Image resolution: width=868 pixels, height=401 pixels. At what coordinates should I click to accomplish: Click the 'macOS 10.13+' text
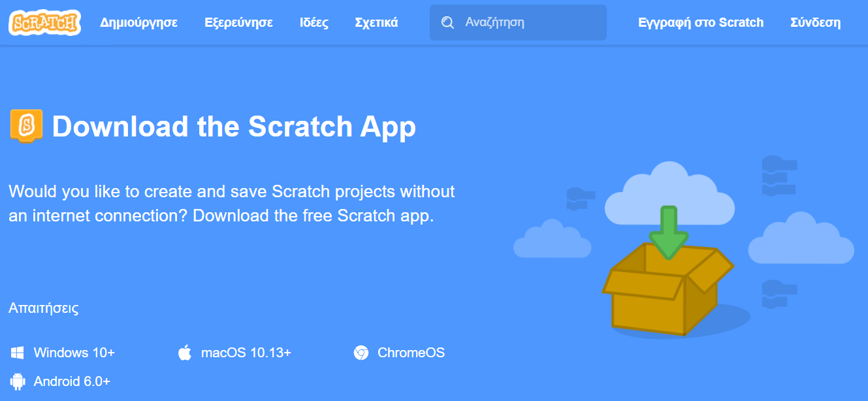[x=246, y=353]
